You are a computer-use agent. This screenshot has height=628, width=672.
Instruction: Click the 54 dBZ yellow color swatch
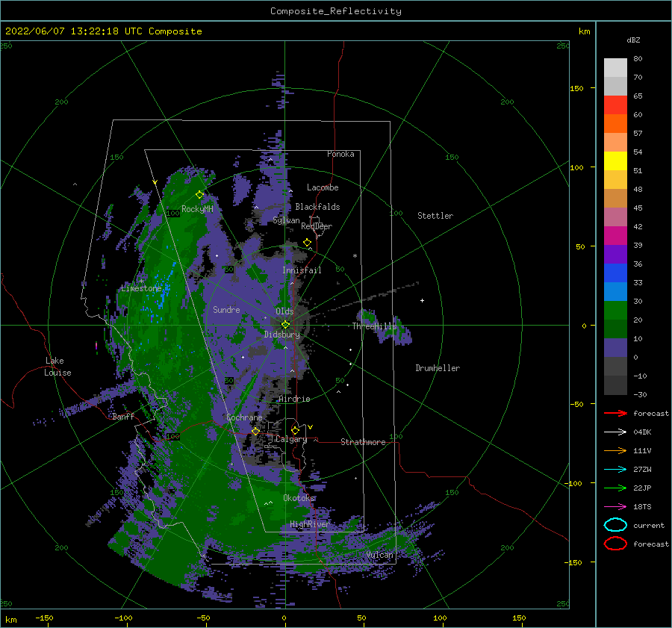(615, 161)
